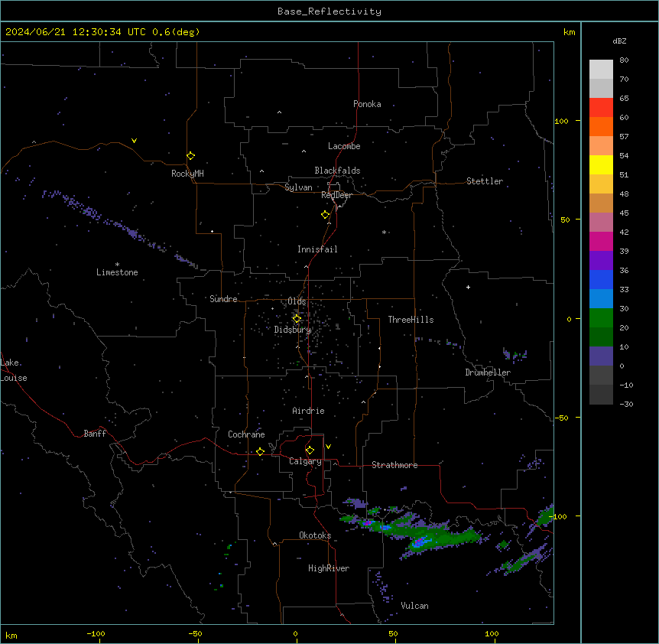This screenshot has height=644, width=659.
Task: Click the Airdrie label
Action: 309,411
